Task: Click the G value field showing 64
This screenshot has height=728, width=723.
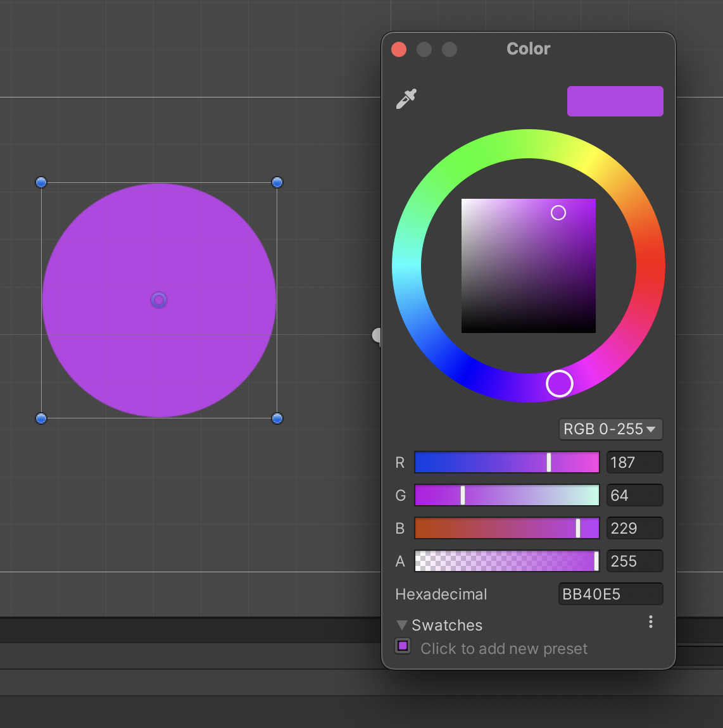Action: (x=634, y=496)
